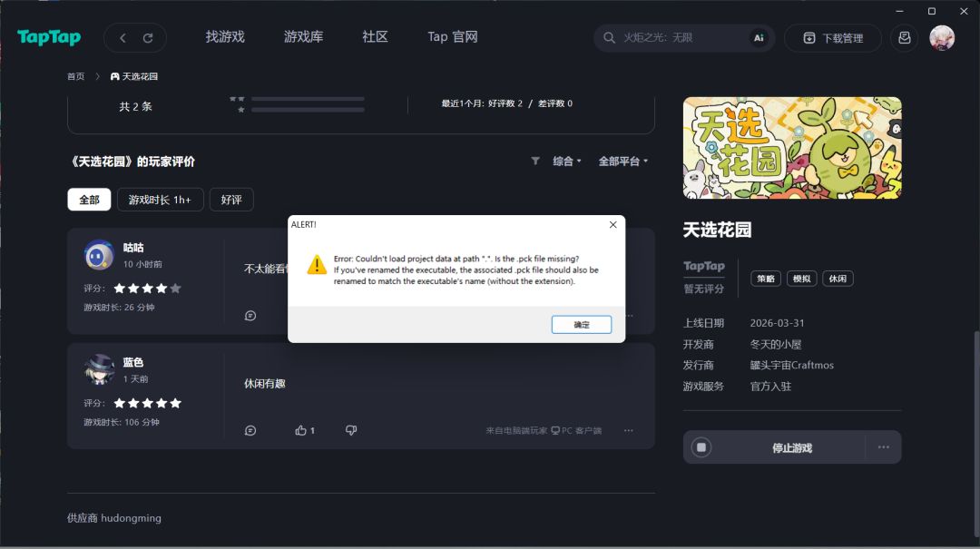The width and height of the screenshot is (980, 549).
Task: Dislike 蓝色's review with thumbs down
Action: coord(351,430)
